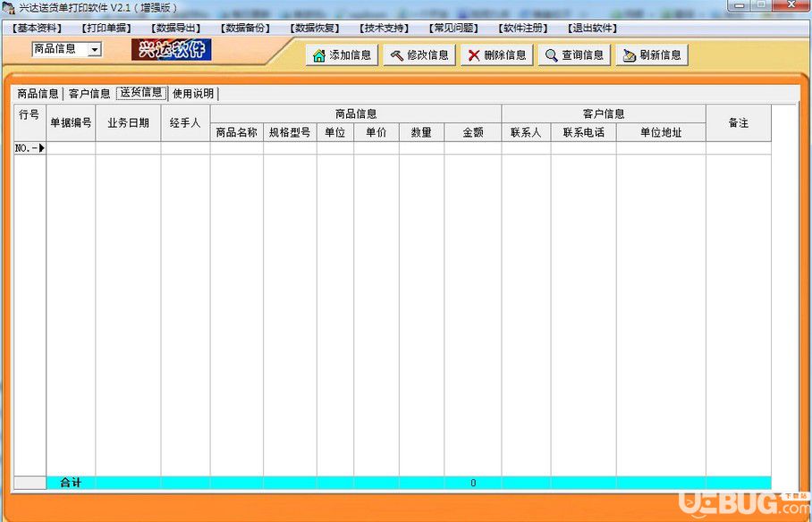Open the 【数据导出】 menu
Viewport: 812px width, 522px height.
click(x=175, y=29)
